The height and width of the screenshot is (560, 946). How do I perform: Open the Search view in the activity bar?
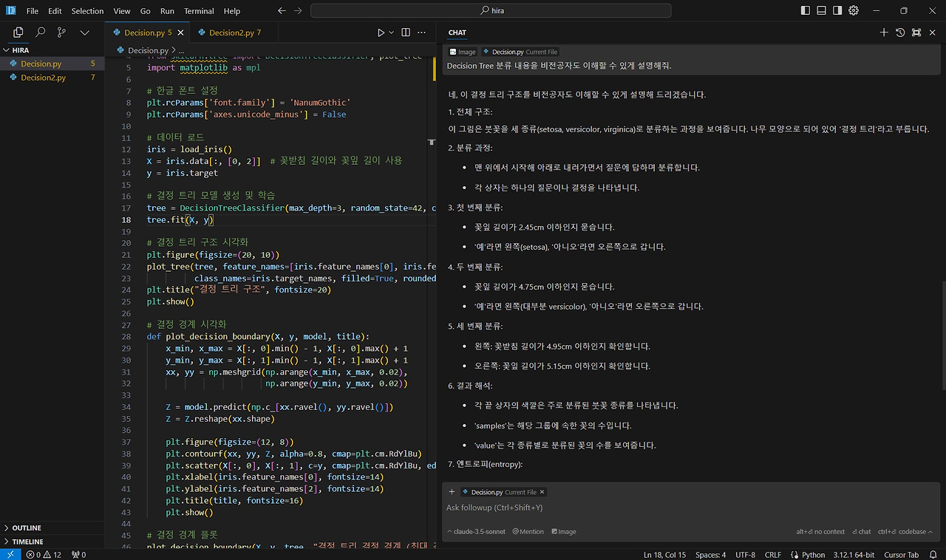pyautogui.click(x=40, y=33)
